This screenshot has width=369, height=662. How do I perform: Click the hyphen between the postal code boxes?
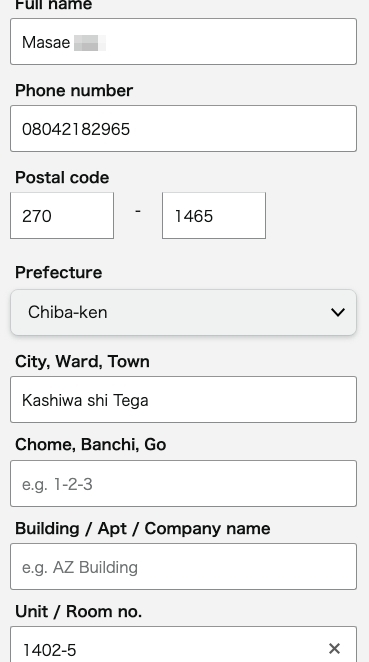click(x=138, y=211)
